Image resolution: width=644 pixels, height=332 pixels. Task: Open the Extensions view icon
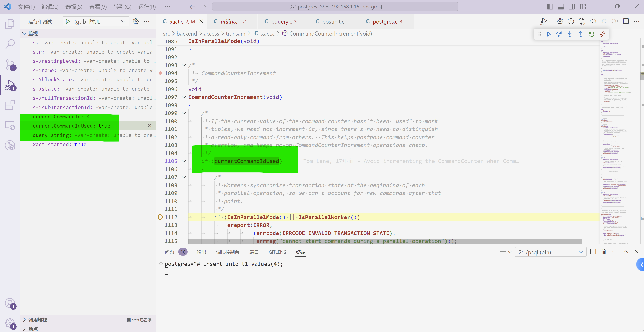pyautogui.click(x=10, y=105)
